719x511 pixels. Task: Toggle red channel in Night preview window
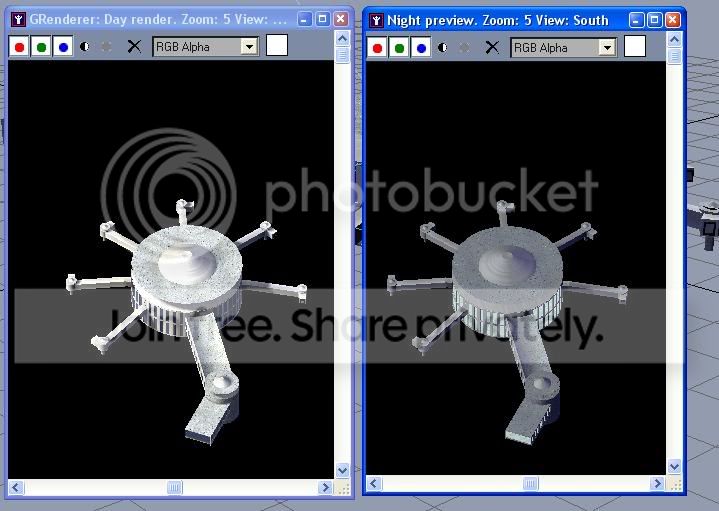pos(377,48)
